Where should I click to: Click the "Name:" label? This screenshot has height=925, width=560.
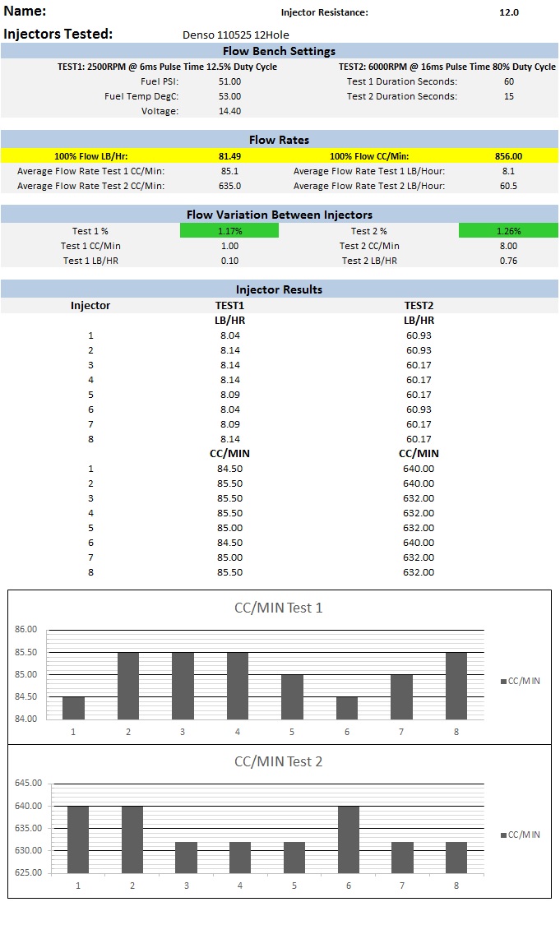(x=25, y=11)
